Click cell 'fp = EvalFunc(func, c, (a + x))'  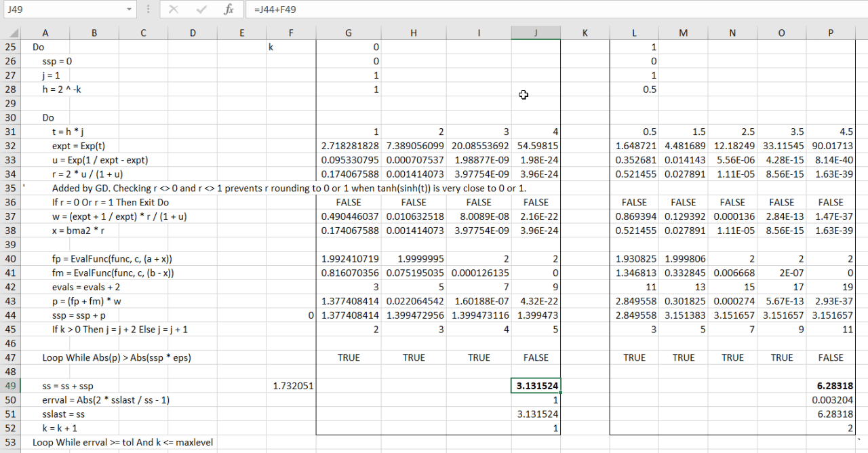112,258
